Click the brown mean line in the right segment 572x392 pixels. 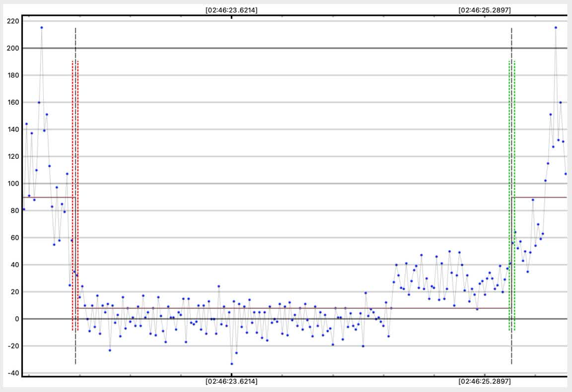click(540, 197)
